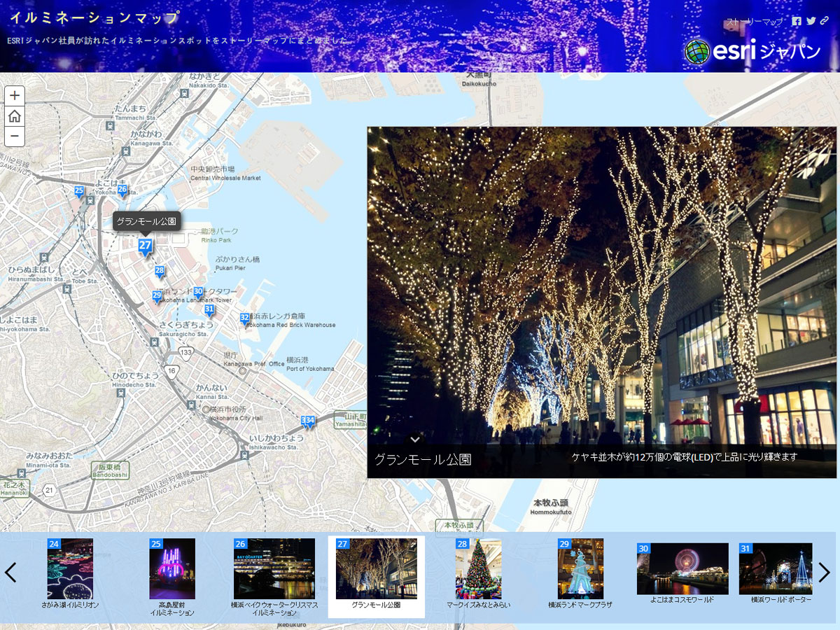Open the ストーリーマップ link
The image size is (840, 630).
point(755,22)
